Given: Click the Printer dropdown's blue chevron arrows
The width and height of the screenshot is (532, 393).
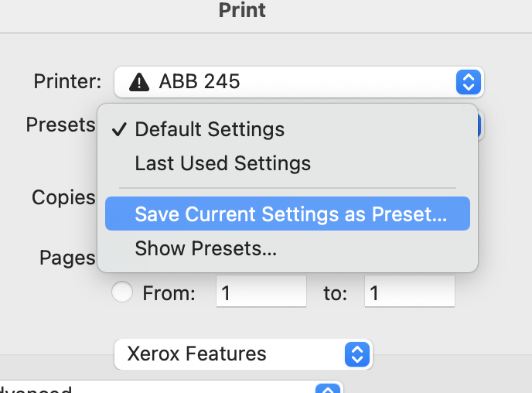Looking at the screenshot, I should 468,81.
